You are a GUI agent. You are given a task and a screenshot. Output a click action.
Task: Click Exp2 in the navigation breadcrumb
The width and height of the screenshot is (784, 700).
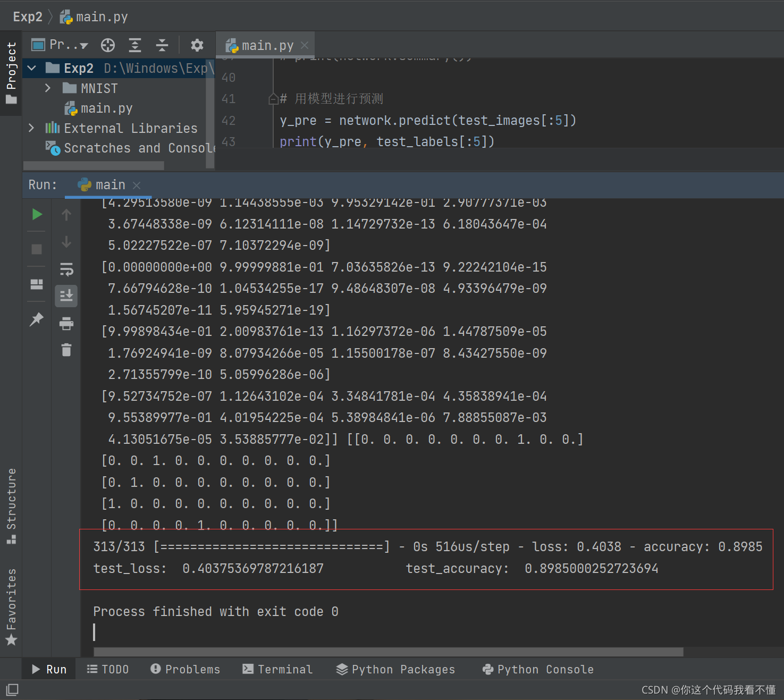coord(28,17)
